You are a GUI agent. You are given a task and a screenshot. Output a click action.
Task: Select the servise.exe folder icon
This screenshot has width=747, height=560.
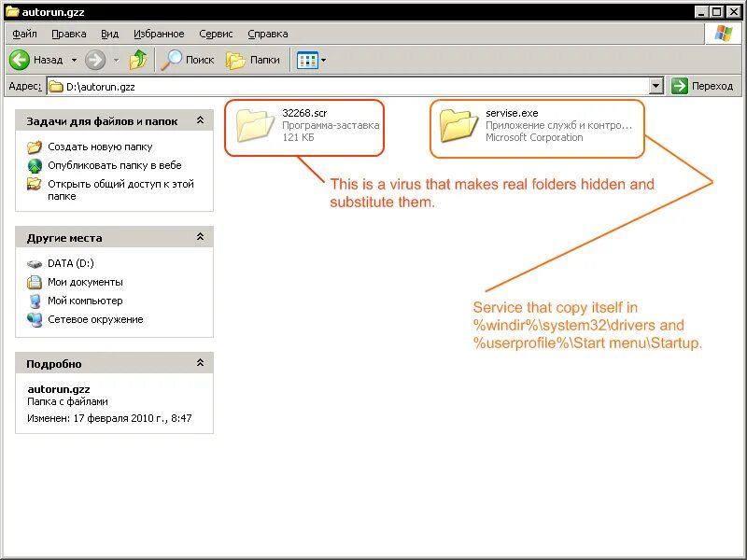[458, 125]
